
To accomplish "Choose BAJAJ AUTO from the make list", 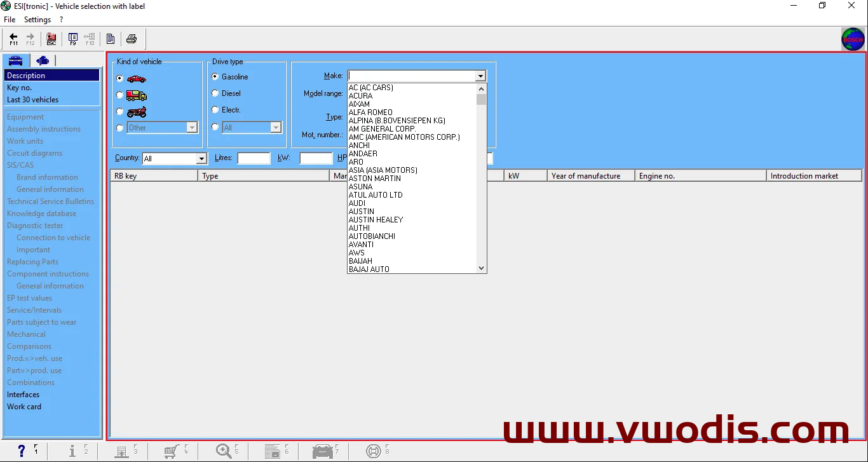I will (369, 269).
